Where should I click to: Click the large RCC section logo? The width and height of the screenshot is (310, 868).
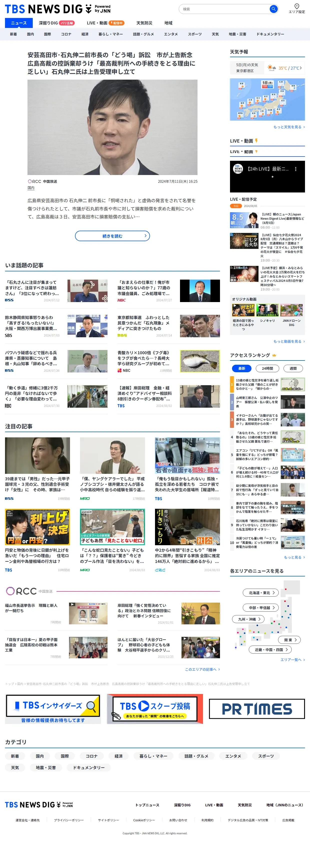pos(29,591)
